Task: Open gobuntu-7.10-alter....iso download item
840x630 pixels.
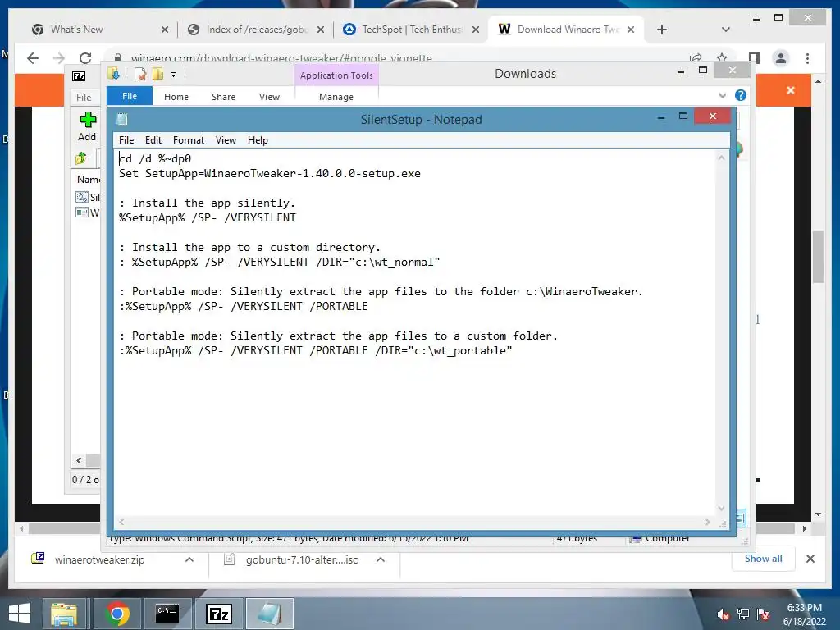Action: [302, 559]
